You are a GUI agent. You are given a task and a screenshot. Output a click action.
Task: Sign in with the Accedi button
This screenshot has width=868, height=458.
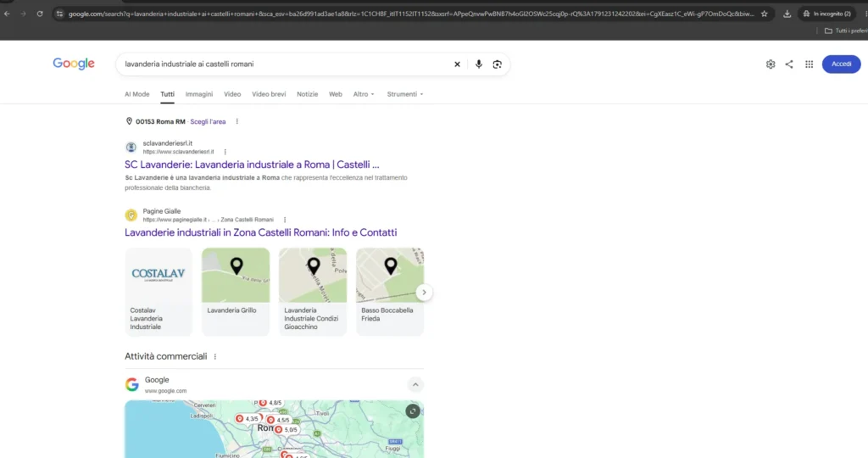pyautogui.click(x=841, y=64)
